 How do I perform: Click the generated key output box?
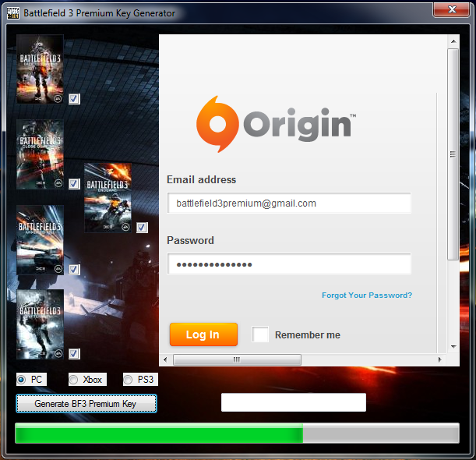294,402
